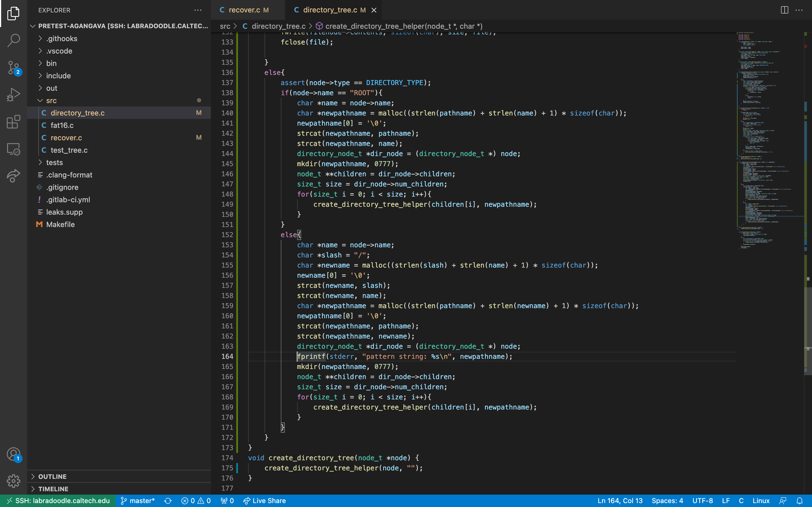
Task: Open the Remote Explorer view
Action: (x=14, y=149)
